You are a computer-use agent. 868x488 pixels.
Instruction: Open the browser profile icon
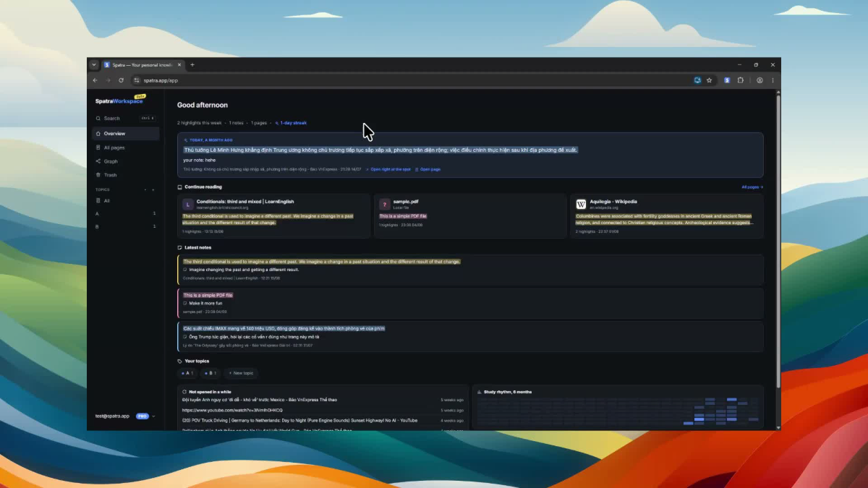tap(759, 80)
